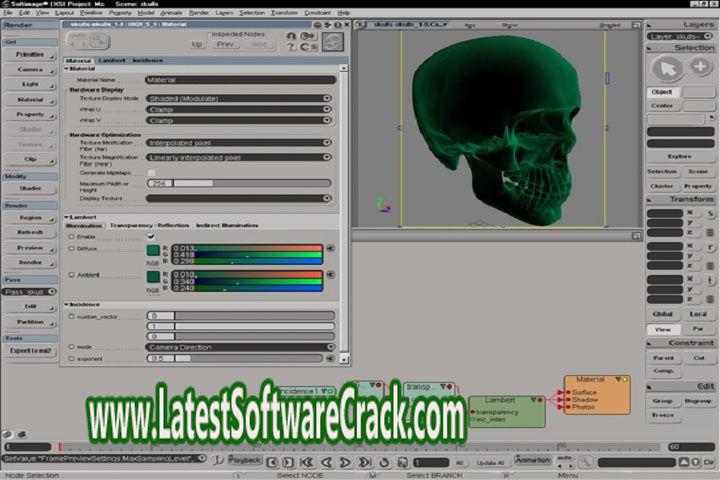Viewport: 720px width, 480px height.
Task: Toggle the Diffuse animation marker box
Action: click(x=70, y=248)
